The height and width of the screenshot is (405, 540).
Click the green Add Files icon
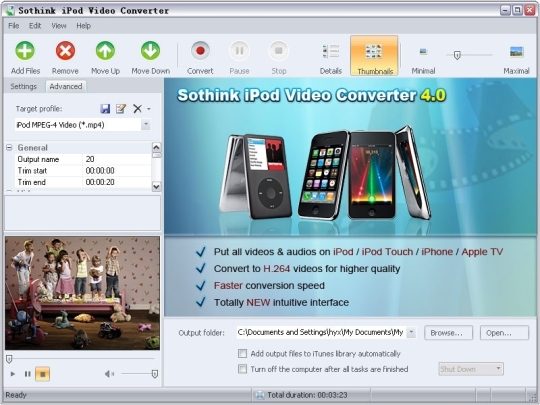(25, 51)
